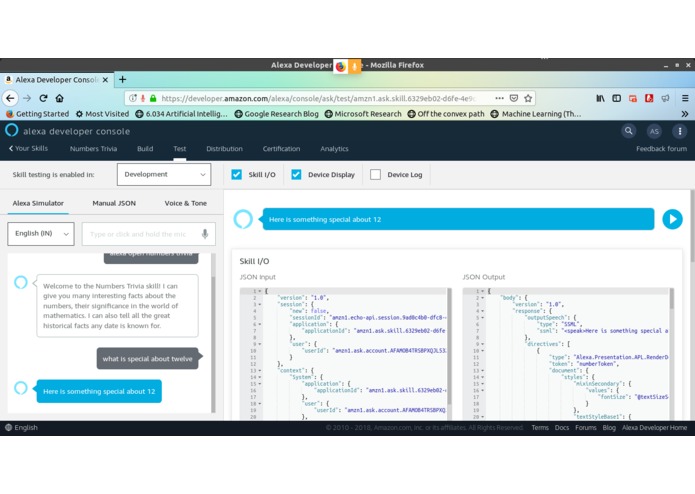Open the English (IN) language dropdown
Viewport: 695px width, 494px height.
(x=41, y=233)
